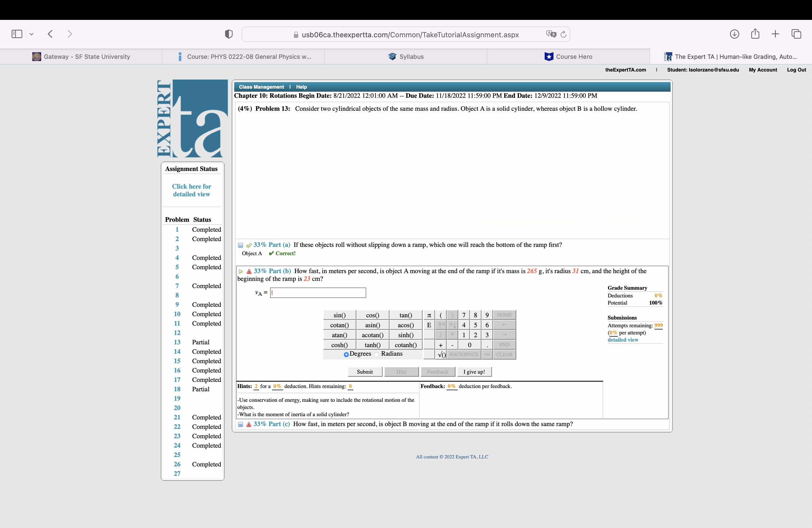Image resolution: width=812 pixels, height=528 pixels.
Task: Collapse Part (a) with minus box icon
Action: 241,245
